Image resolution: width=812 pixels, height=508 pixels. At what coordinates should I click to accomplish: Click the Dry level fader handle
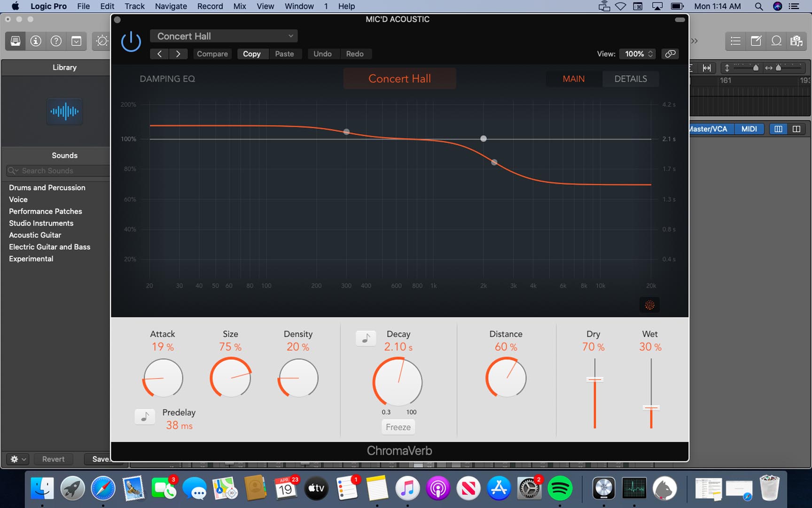pos(594,380)
